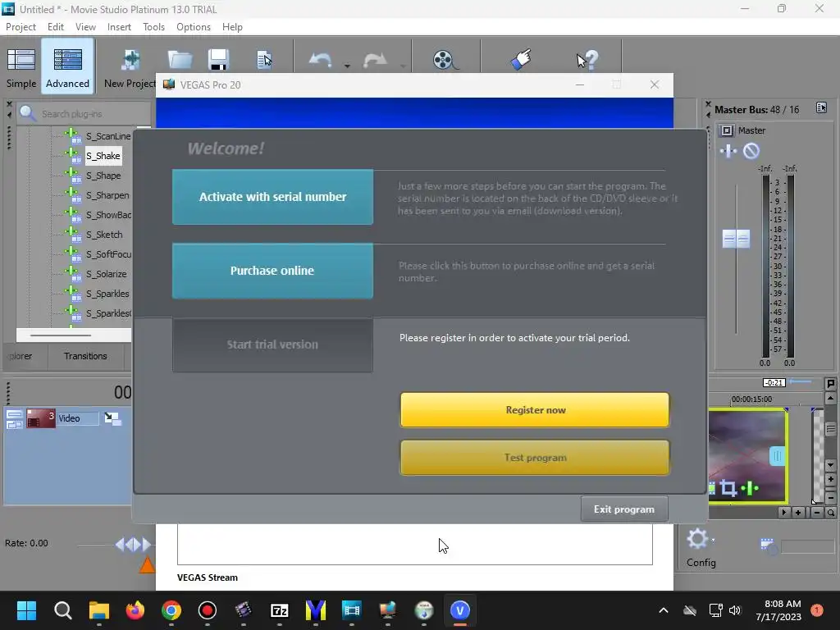The height and width of the screenshot is (630, 840).
Task: Zoom in the timeline with plus button
Action: 798,512
